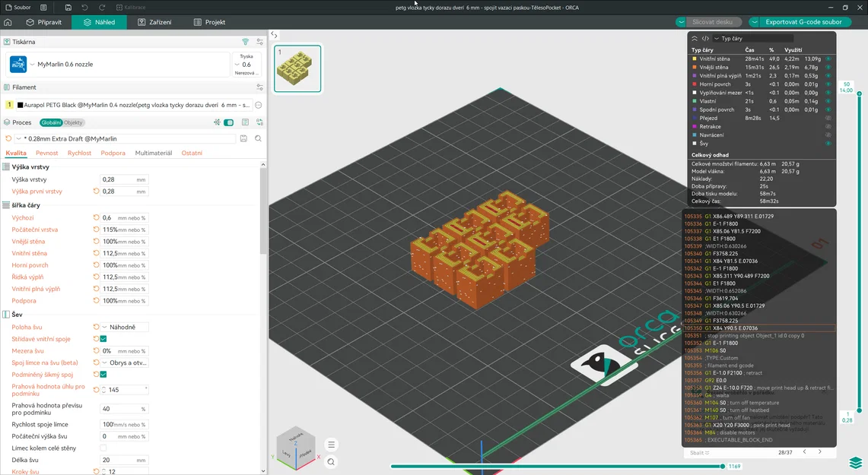Open Rychlost settings tab
Screen dimensions: 868x475
pos(79,154)
